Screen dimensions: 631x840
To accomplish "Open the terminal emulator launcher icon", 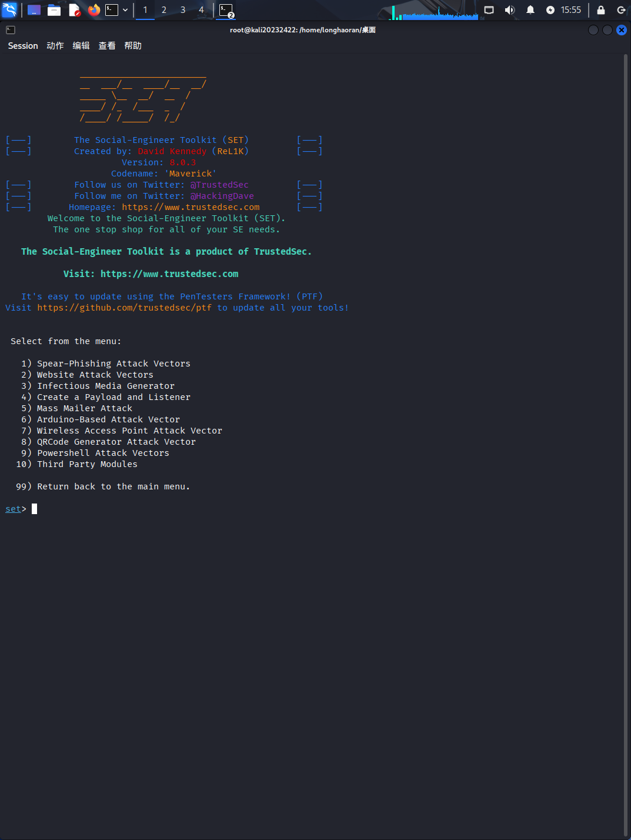I will pyautogui.click(x=112, y=10).
